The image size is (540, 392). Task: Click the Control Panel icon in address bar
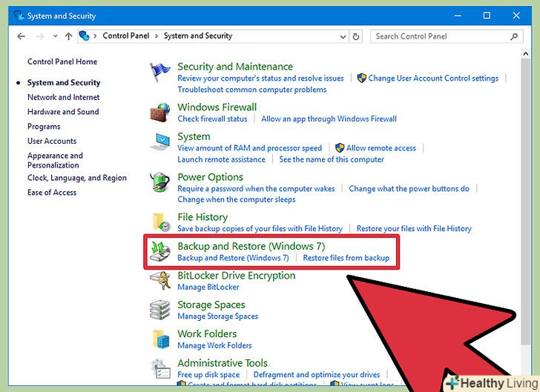84,36
